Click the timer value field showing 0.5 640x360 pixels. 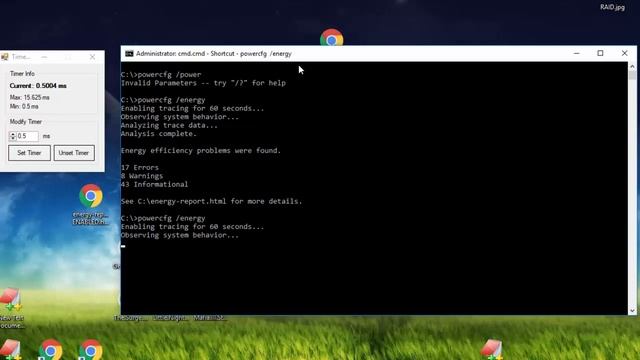[27, 136]
